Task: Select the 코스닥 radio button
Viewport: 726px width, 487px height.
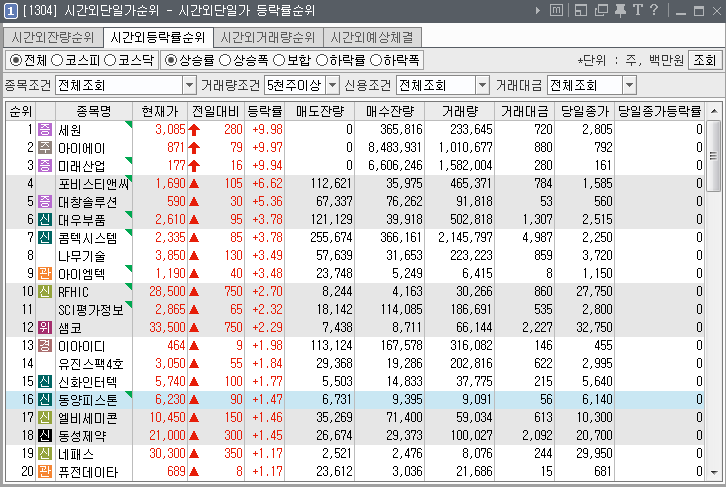Action: click(x=110, y=60)
